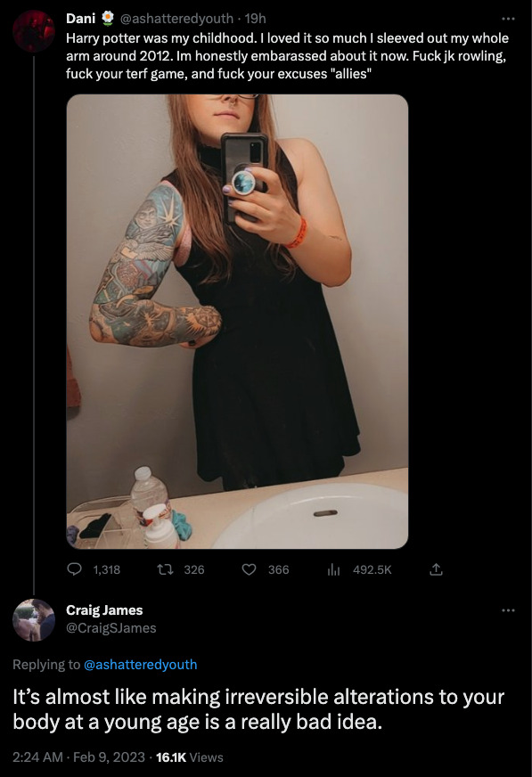Image resolution: width=532 pixels, height=777 pixels.
Task: Click Dani's display name
Action: [81, 19]
